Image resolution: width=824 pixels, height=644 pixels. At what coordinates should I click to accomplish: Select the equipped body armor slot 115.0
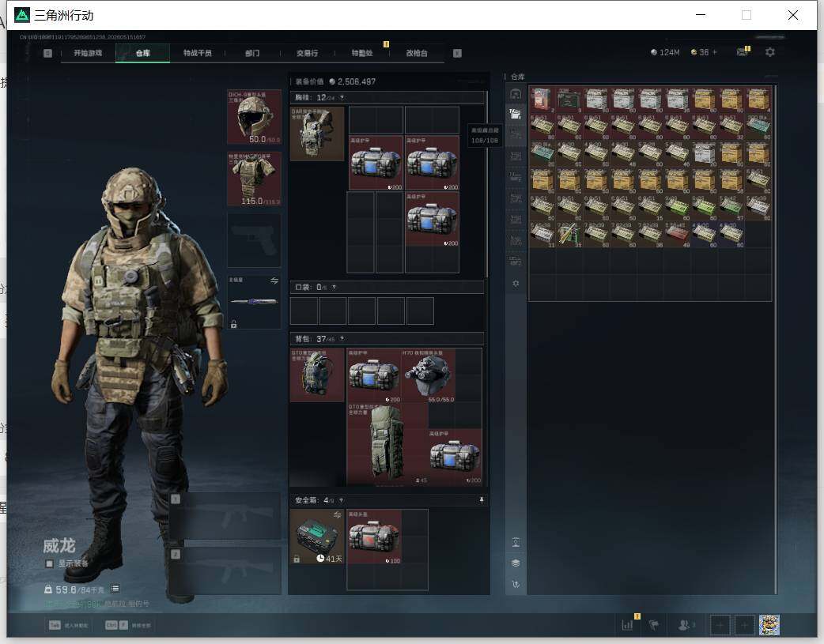coord(254,179)
